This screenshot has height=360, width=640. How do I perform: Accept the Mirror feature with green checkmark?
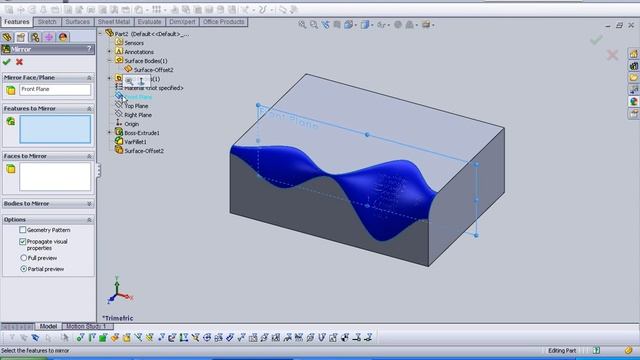[7, 62]
